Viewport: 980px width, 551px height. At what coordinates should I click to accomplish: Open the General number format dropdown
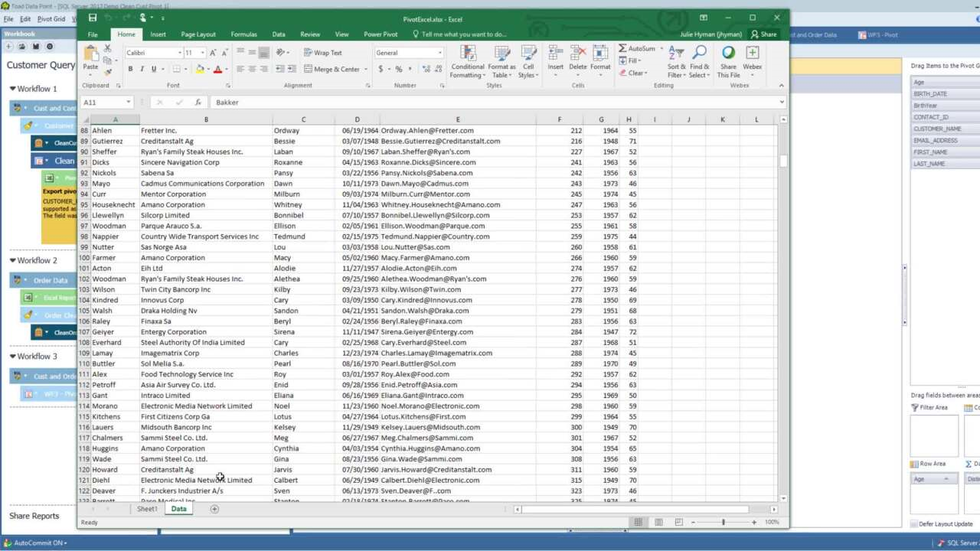coord(438,52)
